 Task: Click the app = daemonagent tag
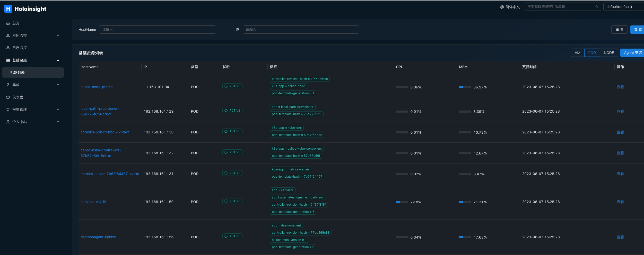[x=286, y=225]
